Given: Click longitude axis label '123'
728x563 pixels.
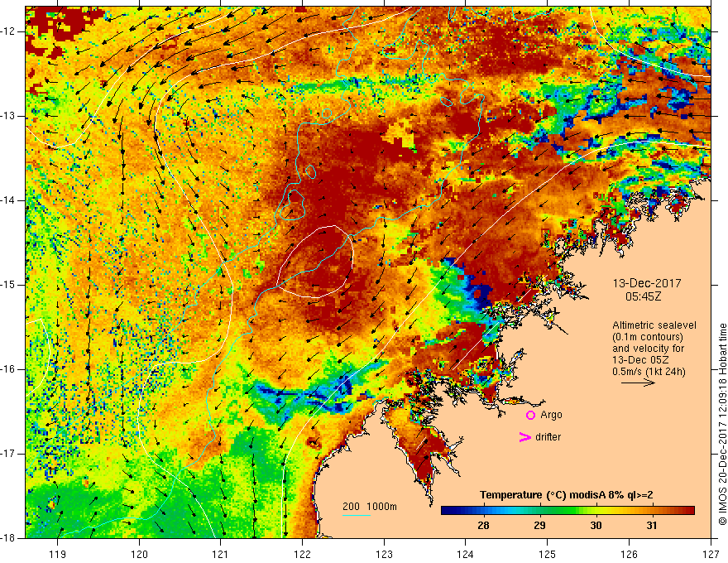Looking at the screenshot, I should click(x=384, y=554).
